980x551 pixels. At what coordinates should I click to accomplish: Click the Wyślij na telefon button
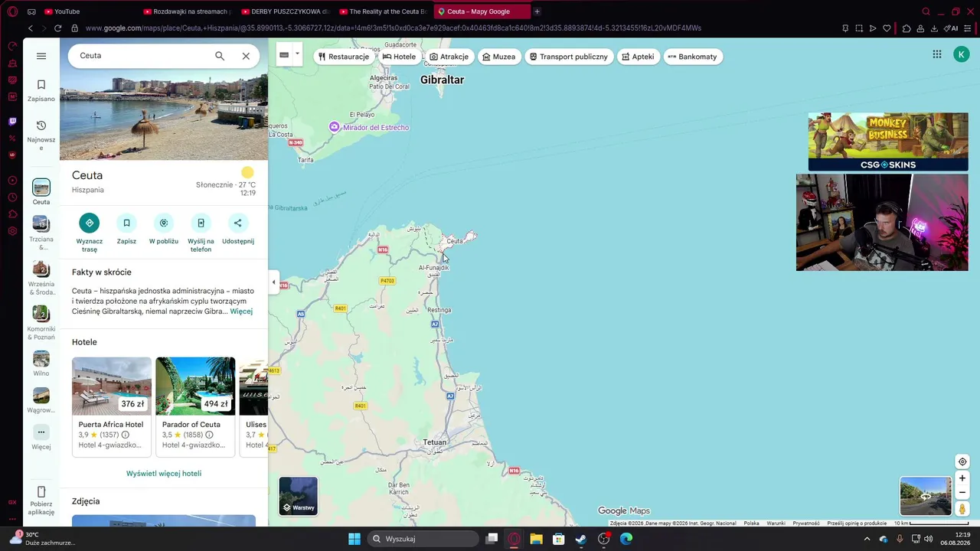pyautogui.click(x=201, y=223)
